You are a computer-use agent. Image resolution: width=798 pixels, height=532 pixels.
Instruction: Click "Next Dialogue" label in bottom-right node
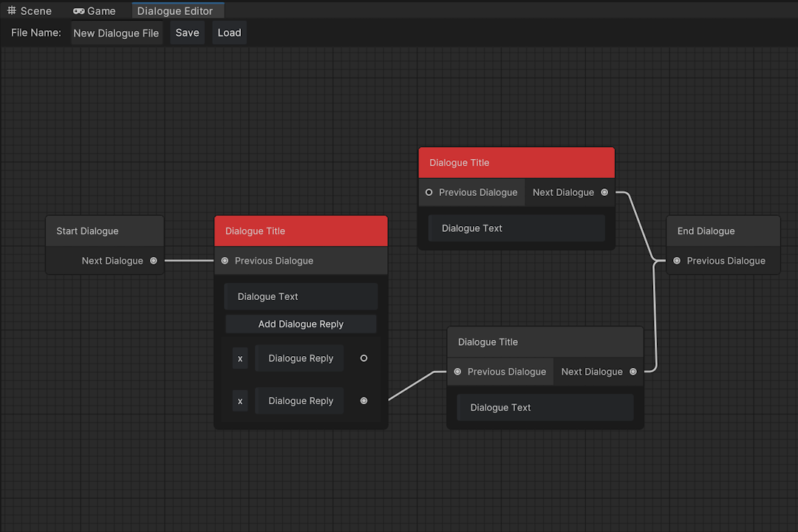point(592,372)
